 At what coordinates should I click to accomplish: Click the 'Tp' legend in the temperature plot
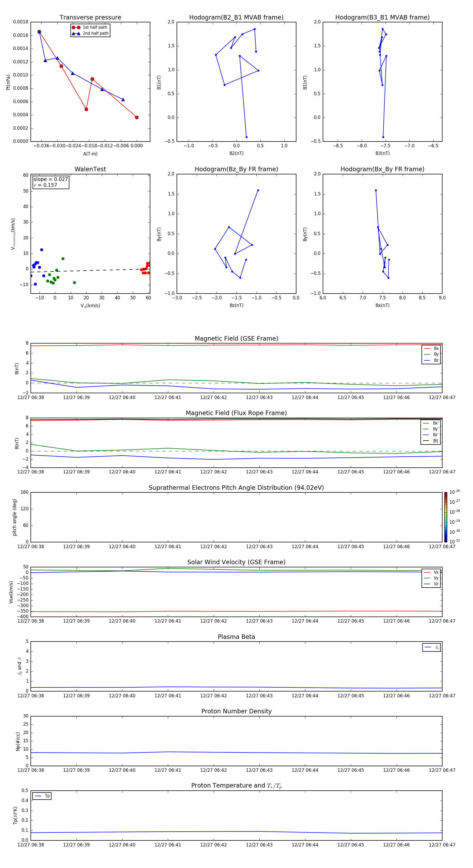pyautogui.click(x=42, y=796)
